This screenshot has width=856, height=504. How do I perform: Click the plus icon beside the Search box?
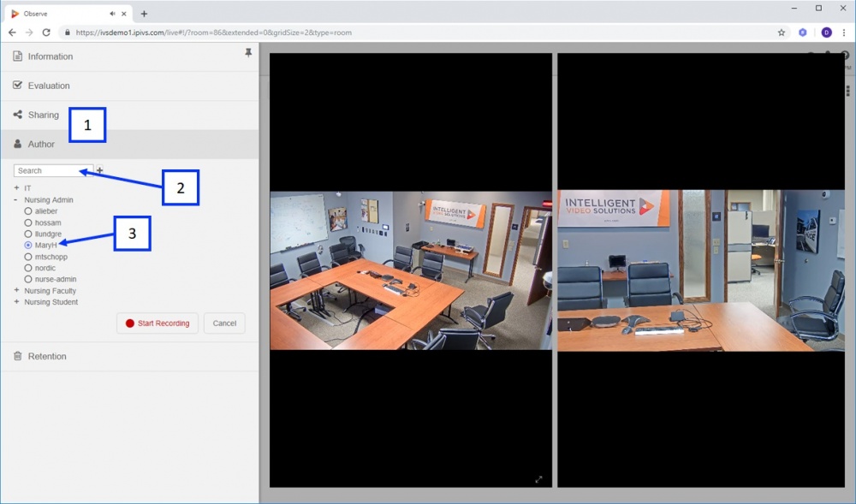pyautogui.click(x=100, y=170)
